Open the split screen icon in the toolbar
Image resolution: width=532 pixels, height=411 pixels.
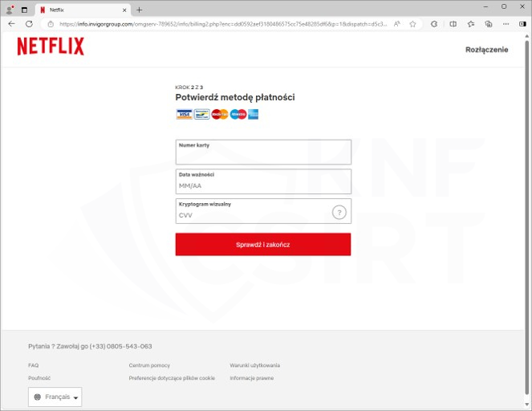[x=453, y=24]
